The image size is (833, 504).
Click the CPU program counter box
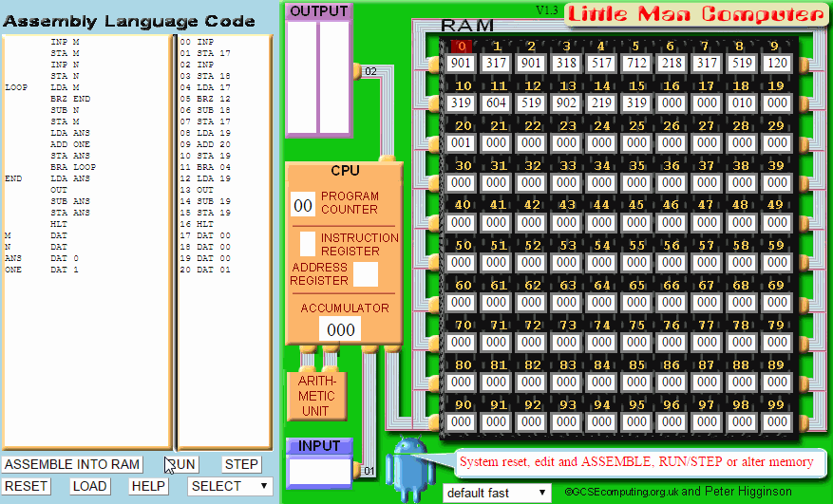click(303, 204)
